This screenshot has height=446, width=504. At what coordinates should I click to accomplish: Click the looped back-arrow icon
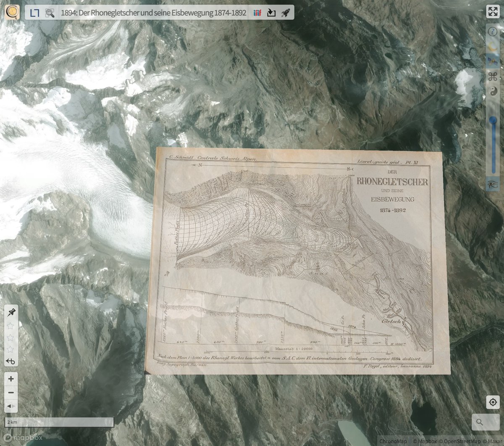tap(11, 361)
